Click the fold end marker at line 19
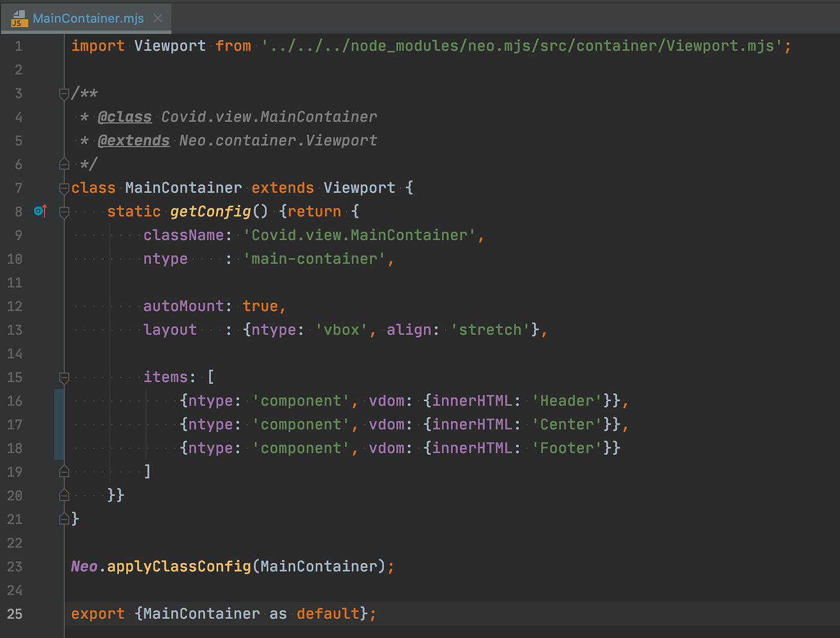 [x=64, y=471]
